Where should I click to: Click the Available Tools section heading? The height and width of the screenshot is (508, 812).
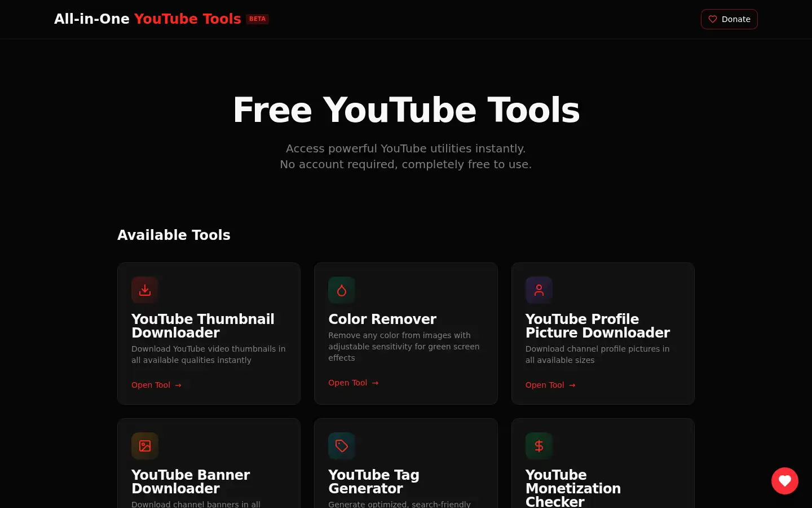coord(174,235)
